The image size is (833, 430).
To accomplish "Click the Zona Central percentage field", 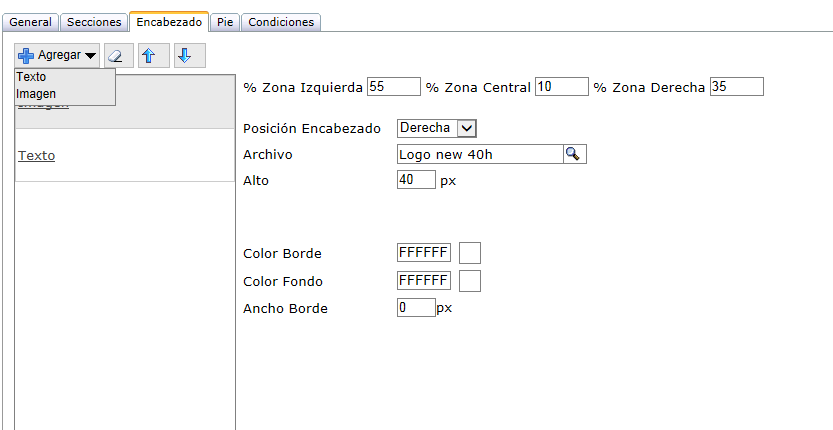I will pos(561,87).
